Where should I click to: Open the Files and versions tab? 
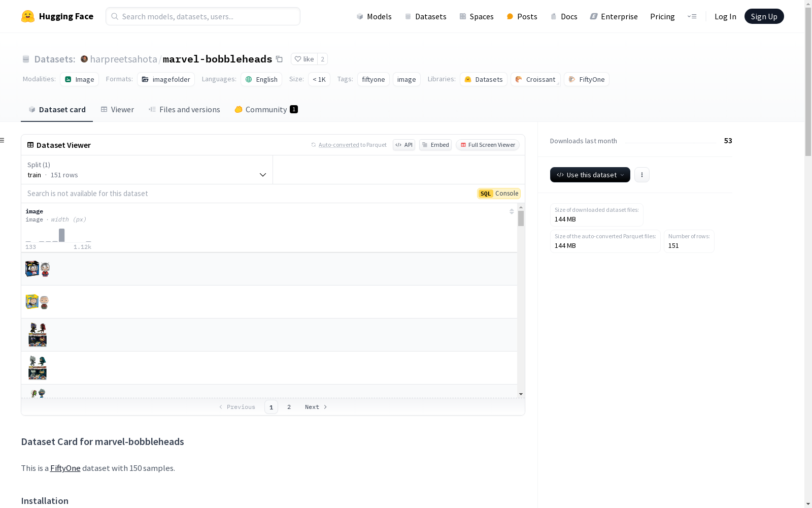(x=184, y=110)
